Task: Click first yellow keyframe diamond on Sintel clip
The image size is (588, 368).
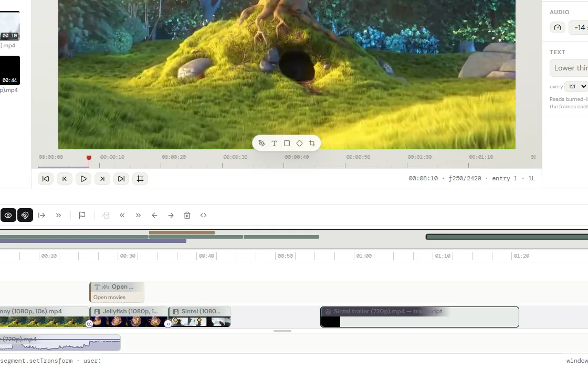Action: 175,320
